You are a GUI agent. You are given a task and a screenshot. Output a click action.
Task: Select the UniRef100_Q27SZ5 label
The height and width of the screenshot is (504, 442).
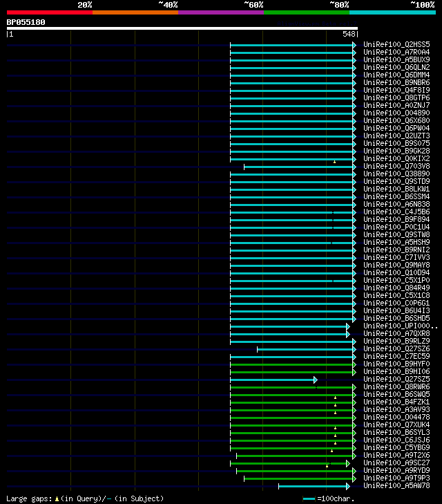(x=396, y=380)
